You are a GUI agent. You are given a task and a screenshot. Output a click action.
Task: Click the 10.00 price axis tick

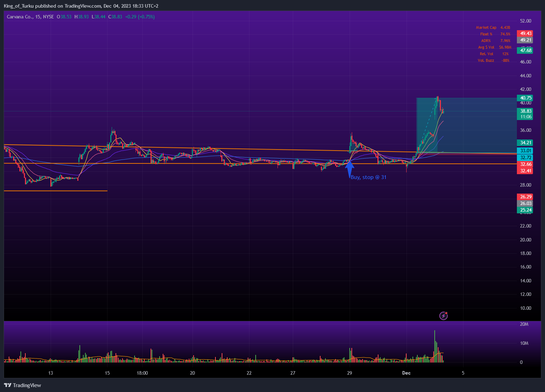(x=526, y=308)
